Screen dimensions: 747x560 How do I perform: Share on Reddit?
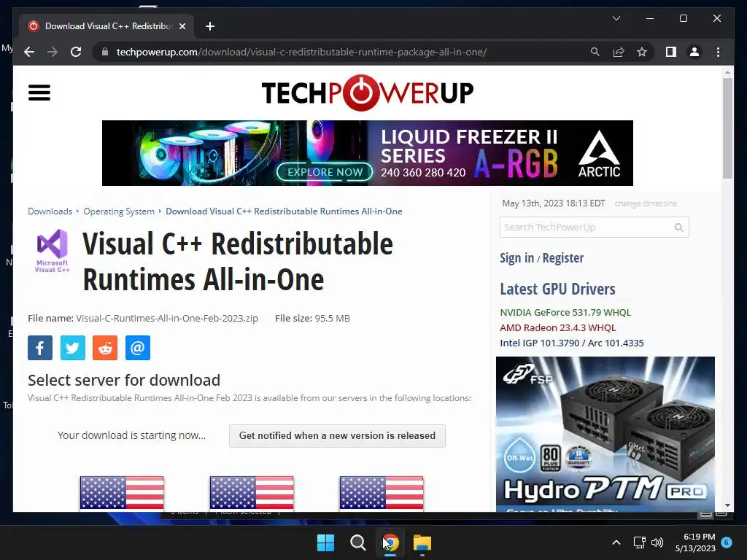[105, 348]
